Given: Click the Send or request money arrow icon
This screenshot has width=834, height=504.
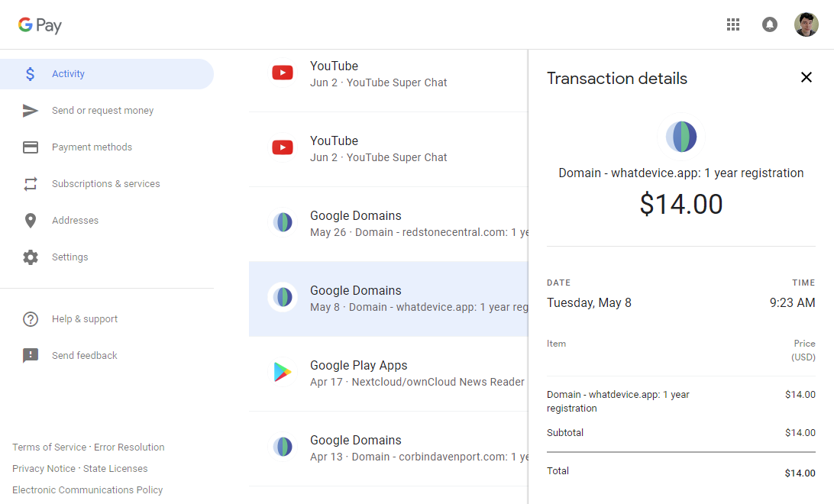Looking at the screenshot, I should (x=30, y=110).
